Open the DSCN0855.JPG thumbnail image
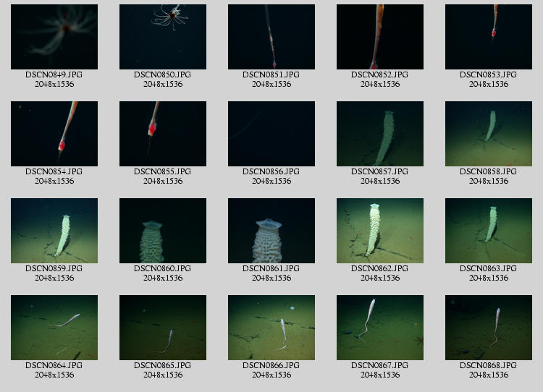This screenshot has height=392, width=543. pyautogui.click(x=163, y=134)
